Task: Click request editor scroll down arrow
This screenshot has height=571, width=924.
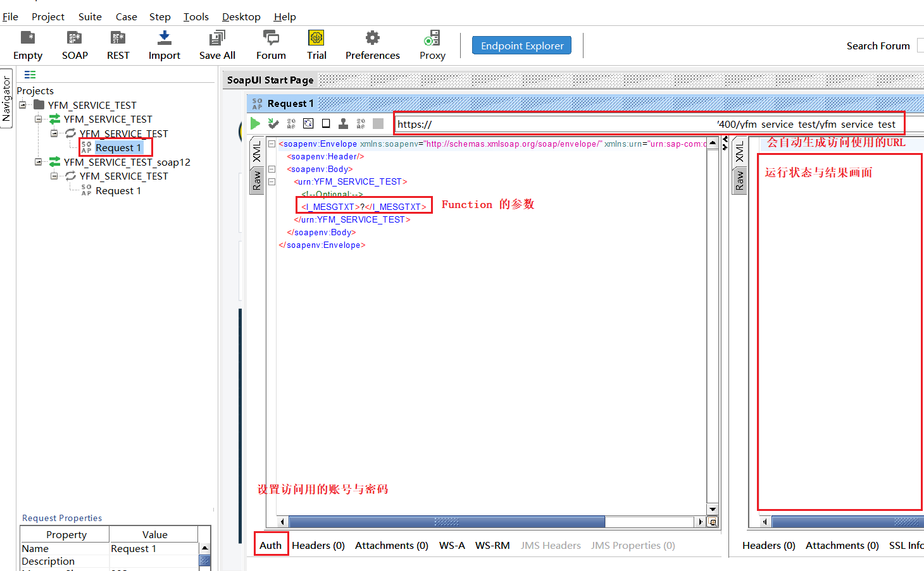Action: (x=713, y=509)
